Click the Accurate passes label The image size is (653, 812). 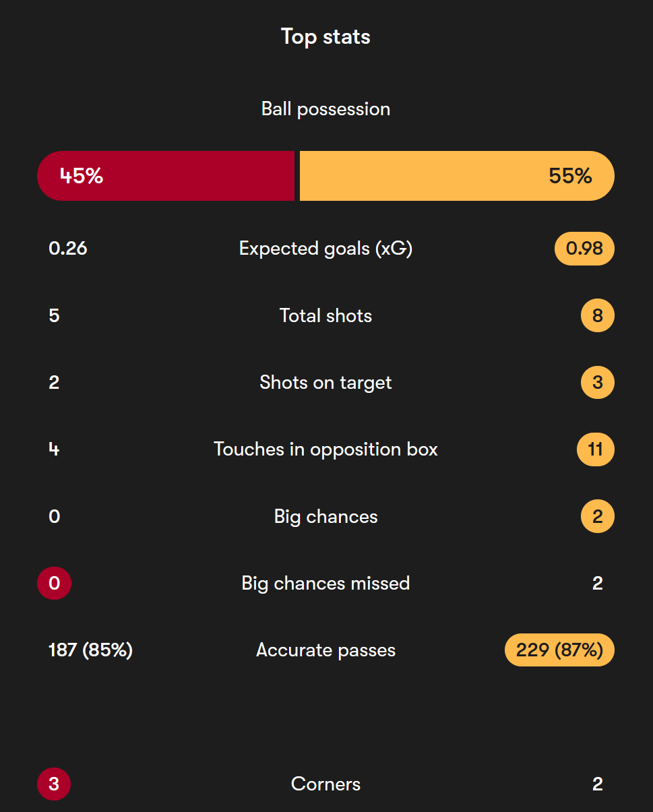pyautogui.click(x=325, y=650)
